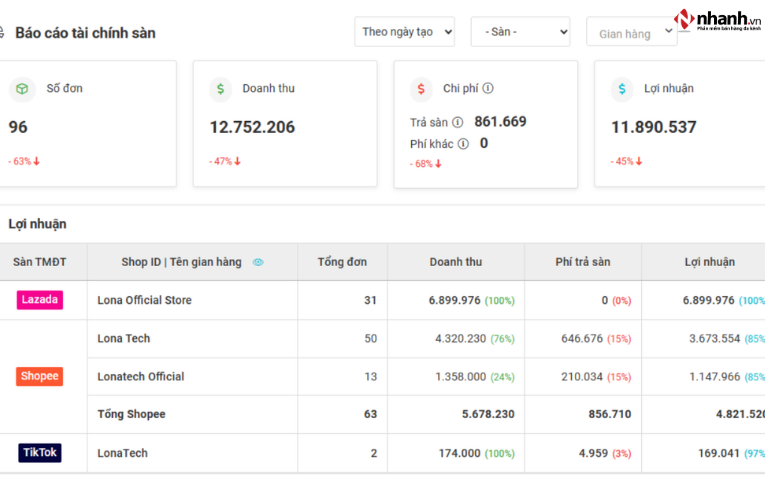Click Shopee total fee 856.710
765x478 pixels.
[x=610, y=414]
